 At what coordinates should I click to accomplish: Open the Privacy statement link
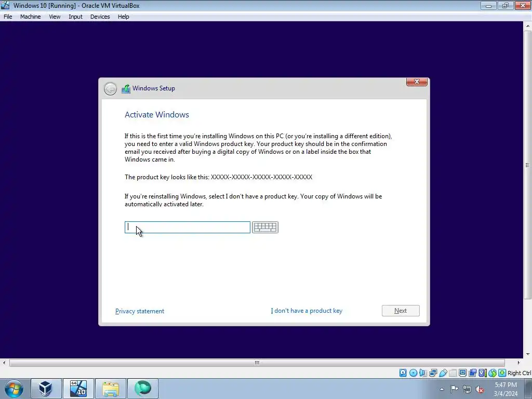tap(139, 311)
